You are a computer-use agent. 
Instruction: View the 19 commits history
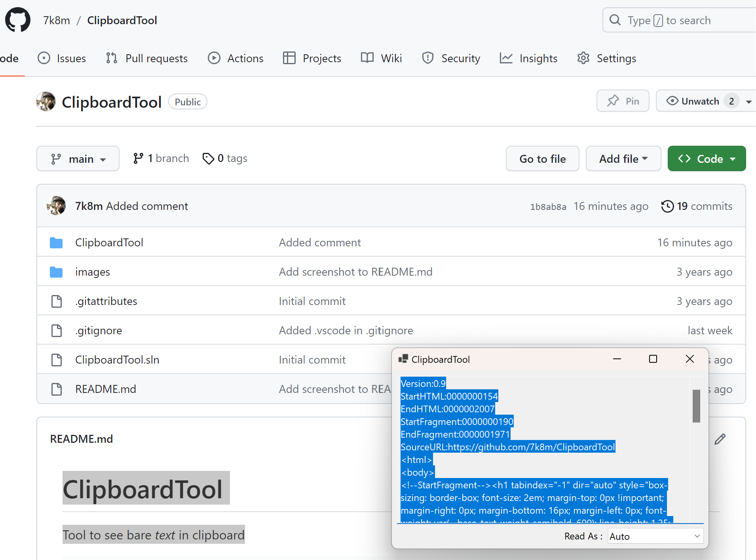point(697,206)
